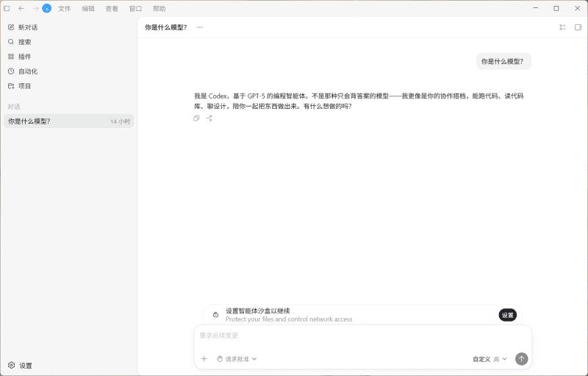Click the user message bubble 你是什么模型?
The width and height of the screenshot is (588, 376).
click(x=503, y=62)
